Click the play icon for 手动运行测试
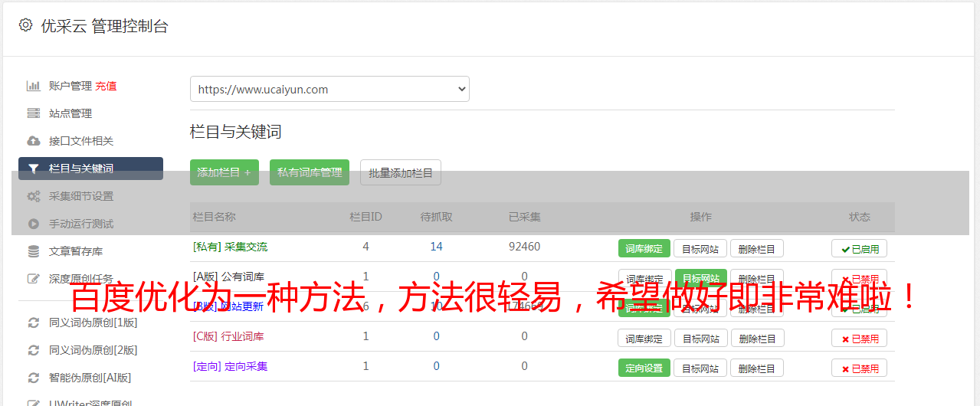This screenshot has width=980, height=406. point(34,224)
